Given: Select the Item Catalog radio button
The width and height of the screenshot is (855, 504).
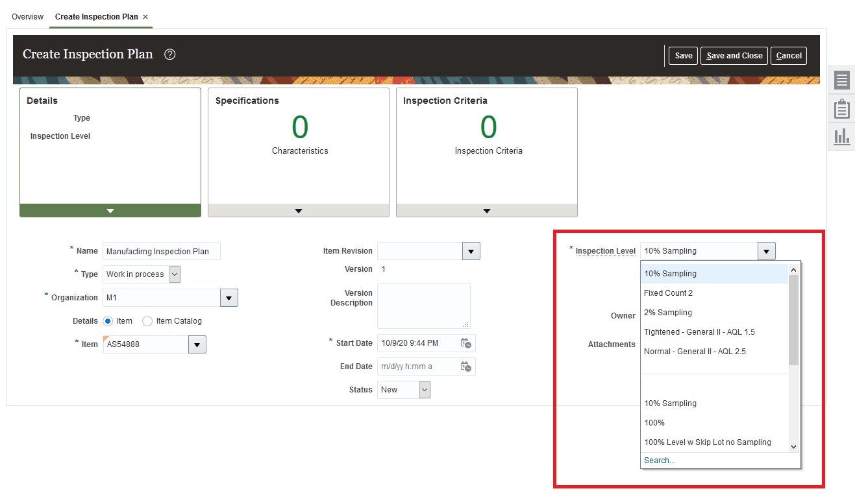Looking at the screenshot, I should click(x=147, y=320).
